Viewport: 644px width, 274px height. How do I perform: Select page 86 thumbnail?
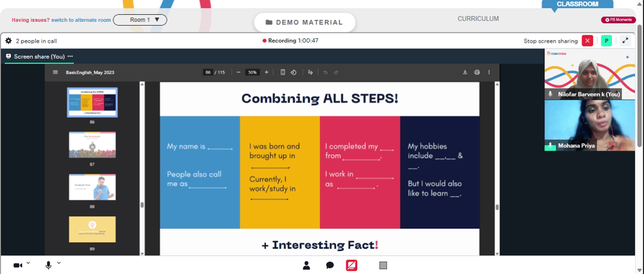92,103
